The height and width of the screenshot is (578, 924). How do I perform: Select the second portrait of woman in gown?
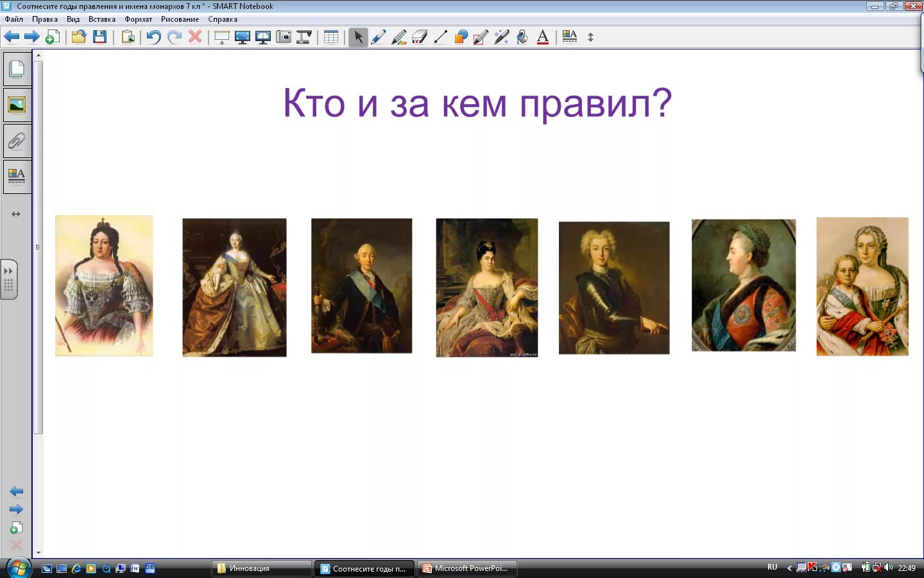(234, 287)
